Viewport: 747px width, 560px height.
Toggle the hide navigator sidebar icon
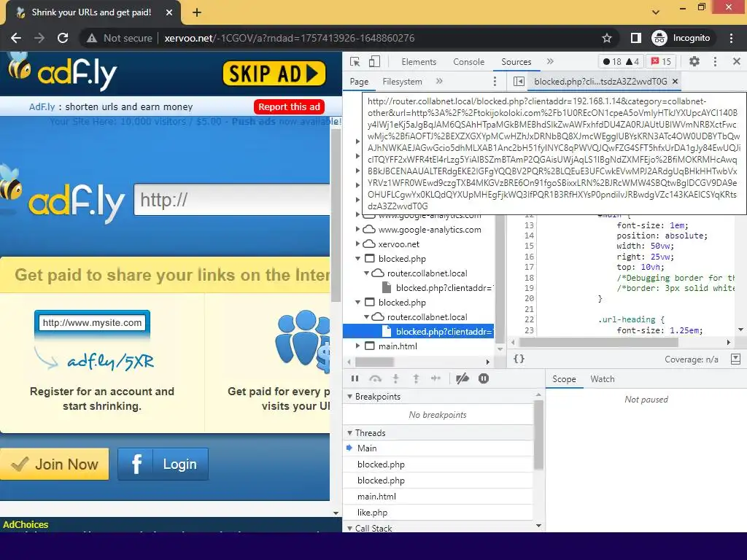(519, 82)
